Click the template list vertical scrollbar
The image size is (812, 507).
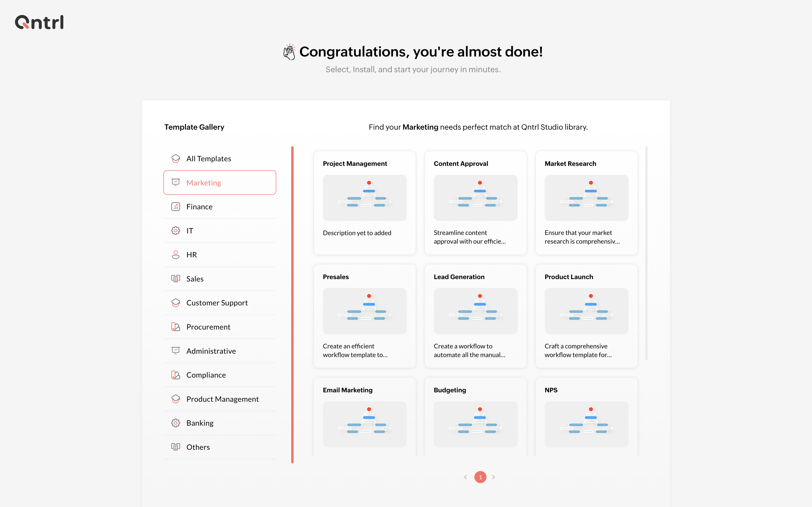(646, 253)
